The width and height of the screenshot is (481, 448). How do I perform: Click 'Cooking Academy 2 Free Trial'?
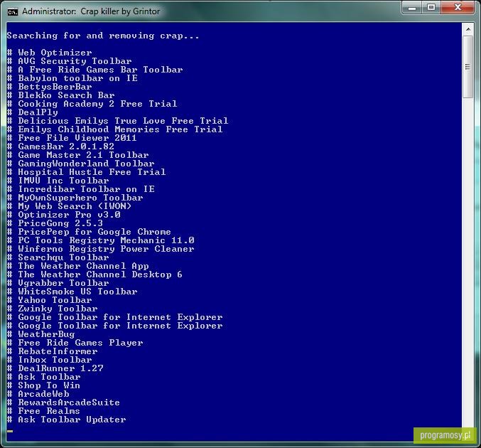click(92, 104)
